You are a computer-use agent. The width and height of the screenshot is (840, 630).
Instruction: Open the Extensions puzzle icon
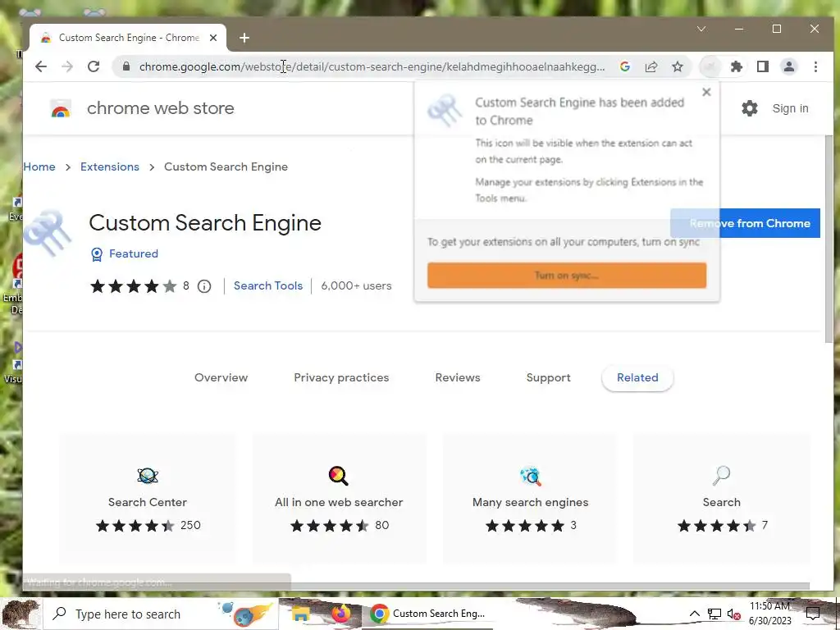click(737, 66)
